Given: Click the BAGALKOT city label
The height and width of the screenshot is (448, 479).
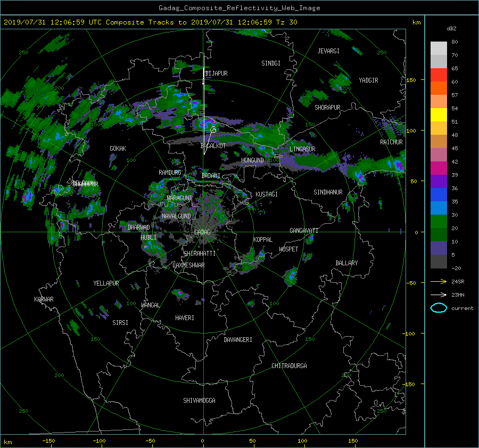Looking at the screenshot, I should click(213, 146).
